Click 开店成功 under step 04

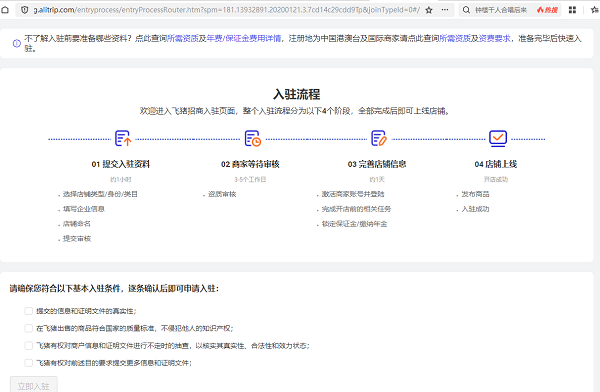click(496, 179)
